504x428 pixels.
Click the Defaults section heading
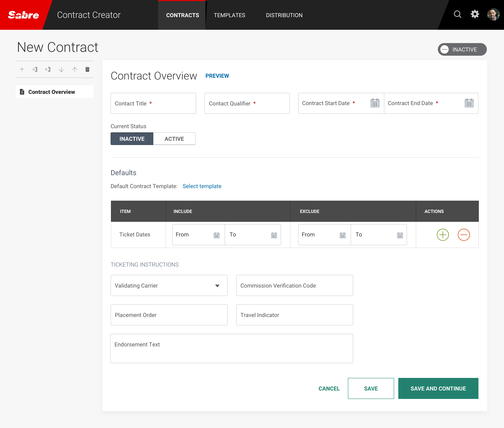[123, 172]
